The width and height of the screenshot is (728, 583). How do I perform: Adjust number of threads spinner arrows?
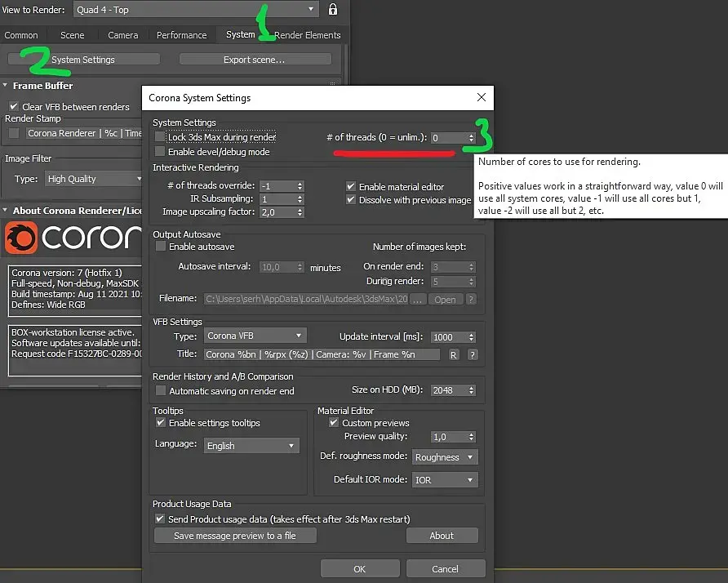point(471,137)
